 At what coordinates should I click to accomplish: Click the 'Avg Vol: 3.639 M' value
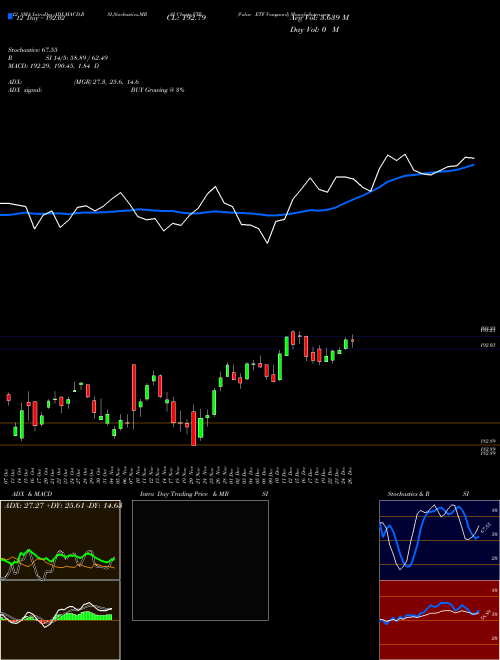(x=319, y=18)
